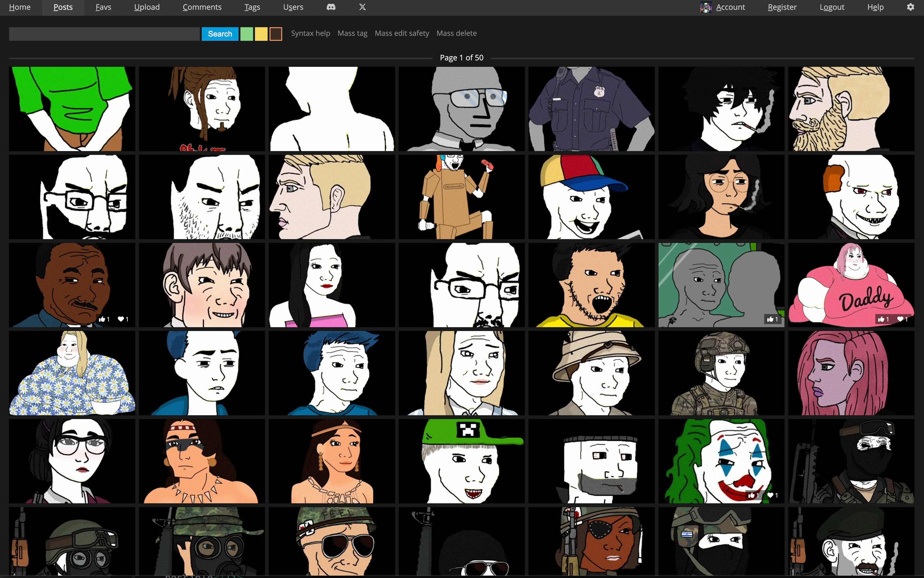Open the yellow shirt shouting man thumbnail
Image resolution: width=924 pixels, height=578 pixels.
click(591, 285)
